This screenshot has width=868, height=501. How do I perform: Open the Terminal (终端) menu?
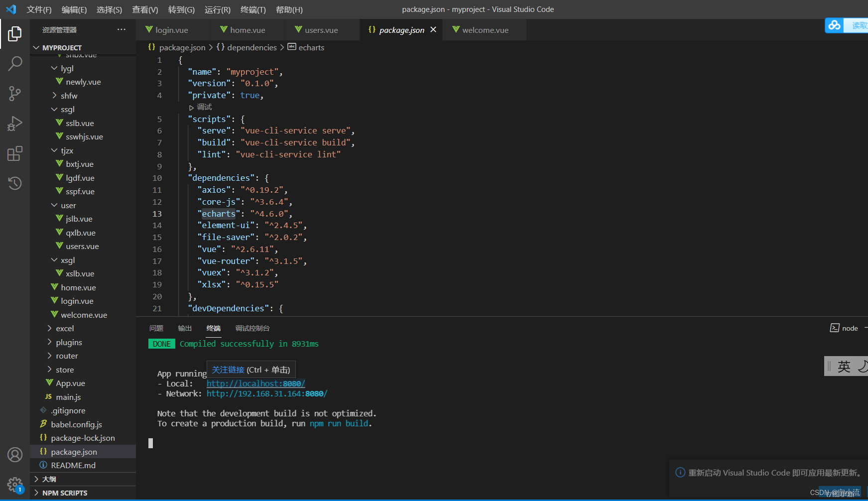click(x=253, y=9)
